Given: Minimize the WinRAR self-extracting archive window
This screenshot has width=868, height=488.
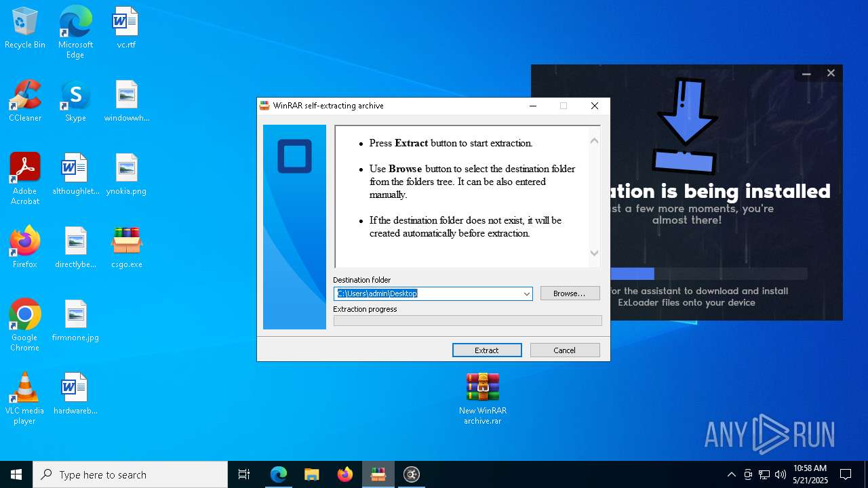Looking at the screenshot, I should coord(533,106).
